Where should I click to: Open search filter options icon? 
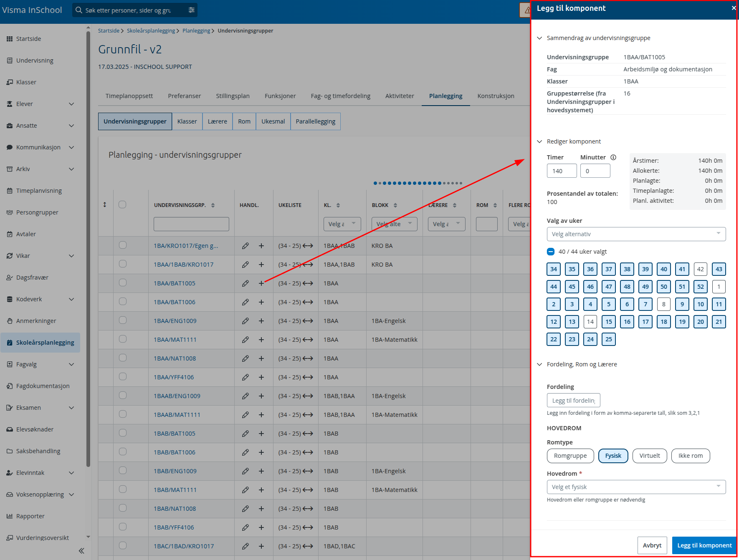[x=192, y=10]
